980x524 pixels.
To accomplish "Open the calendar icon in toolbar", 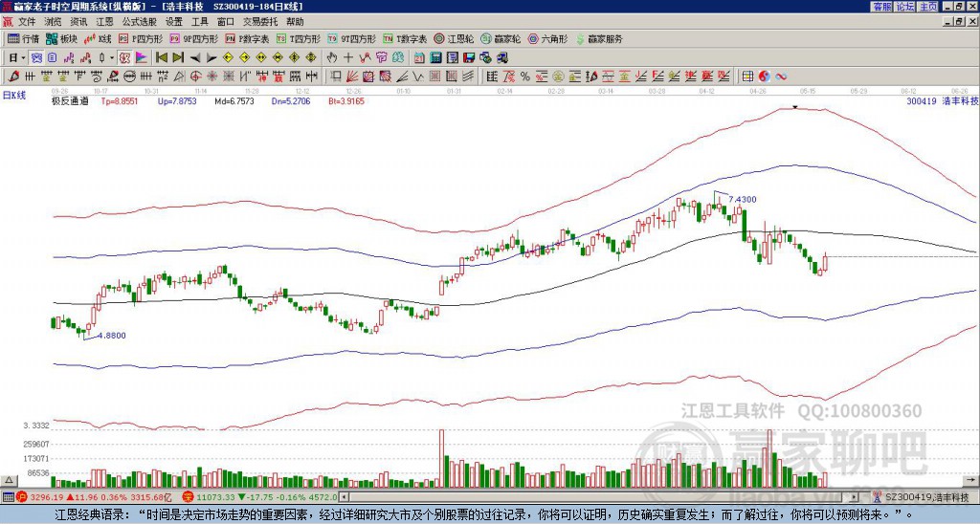I will click(419, 58).
